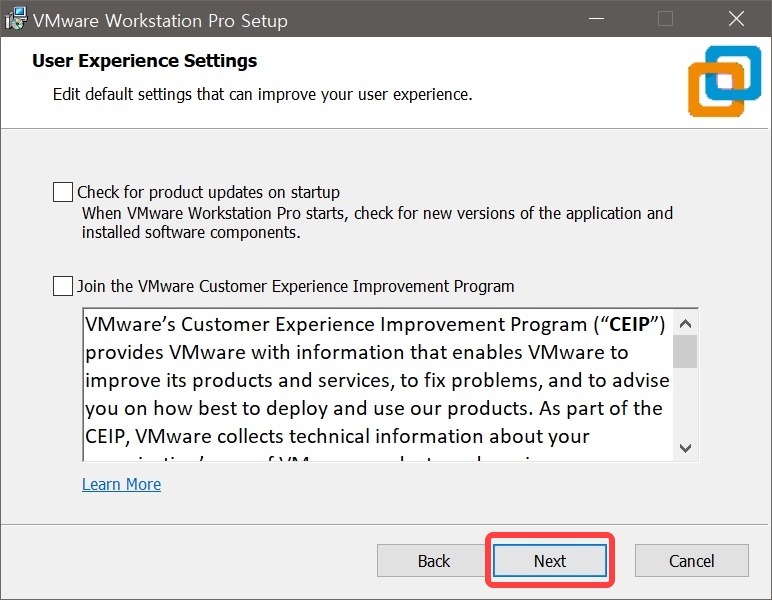Click the 'VMware Workstation Pro Setup' title text

click(161, 21)
